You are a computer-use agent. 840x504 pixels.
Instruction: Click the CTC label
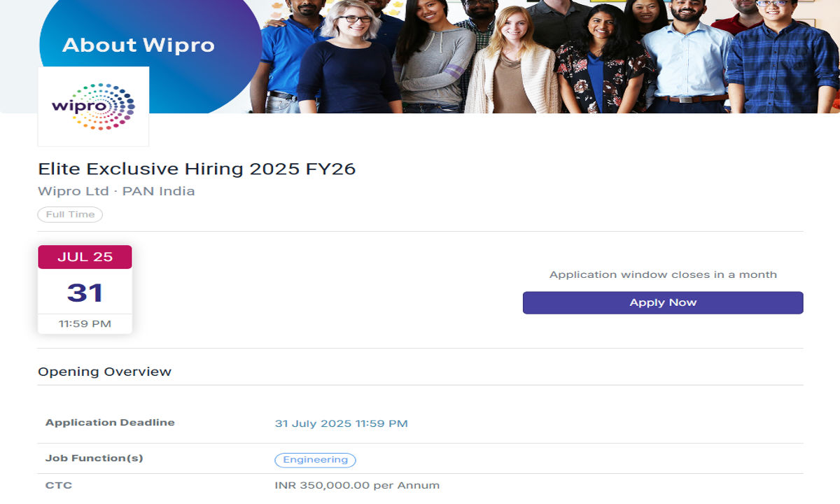pyautogui.click(x=59, y=485)
